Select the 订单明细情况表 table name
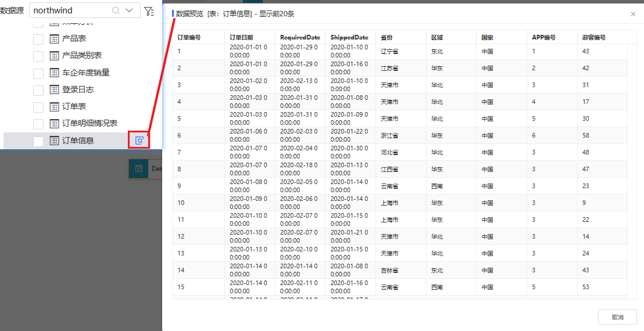Screen dimensions: 644x331 (x=90, y=124)
